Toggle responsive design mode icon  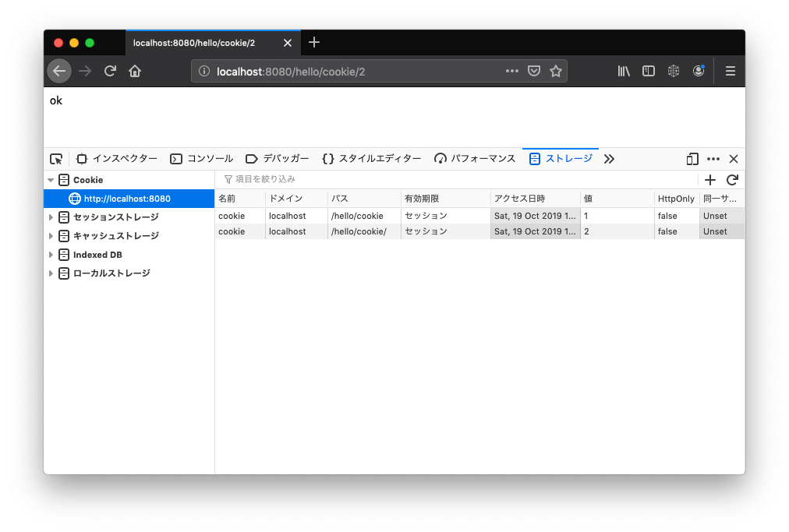click(x=692, y=159)
